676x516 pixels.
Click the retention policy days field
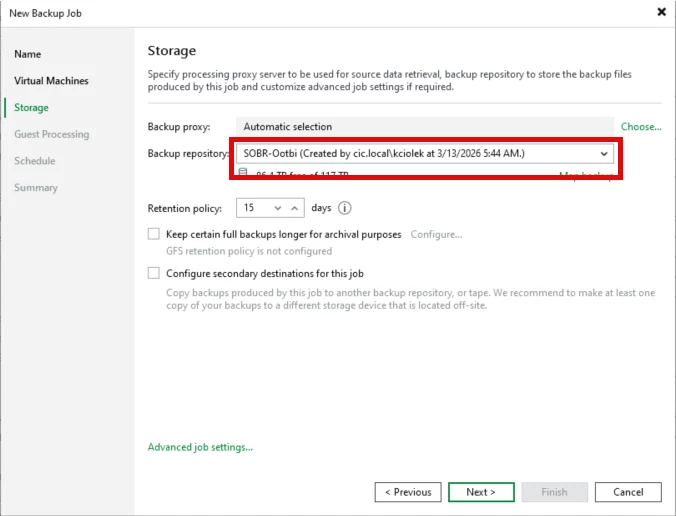pyautogui.click(x=252, y=208)
